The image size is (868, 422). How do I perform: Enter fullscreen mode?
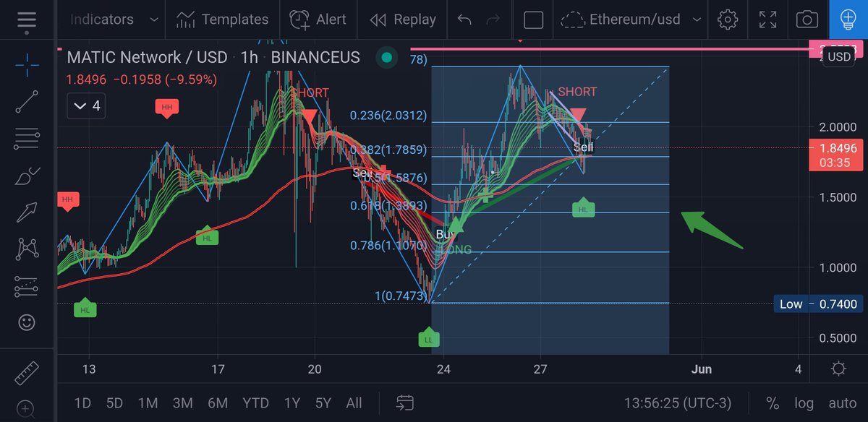pos(767,20)
